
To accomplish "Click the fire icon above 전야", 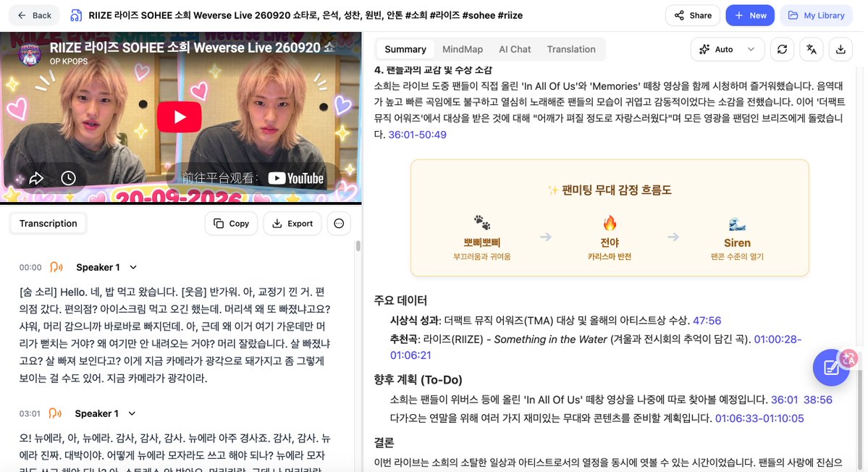I will coord(610,223).
